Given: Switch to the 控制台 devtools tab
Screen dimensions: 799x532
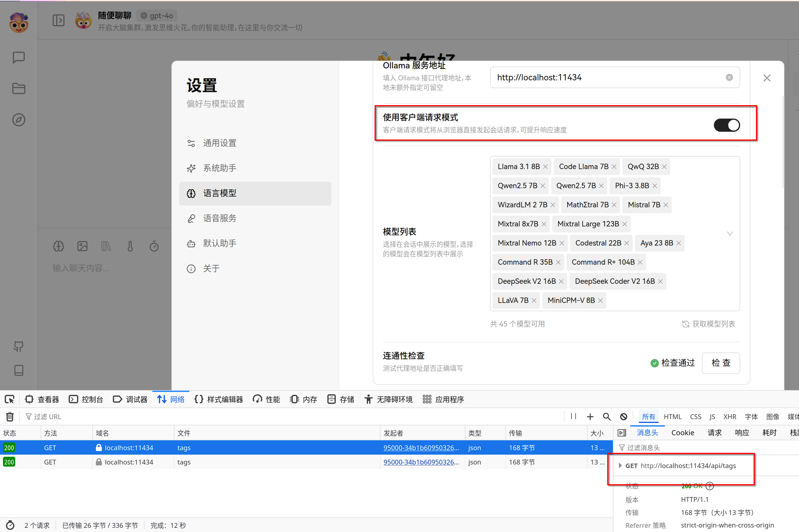Looking at the screenshot, I should point(86,399).
